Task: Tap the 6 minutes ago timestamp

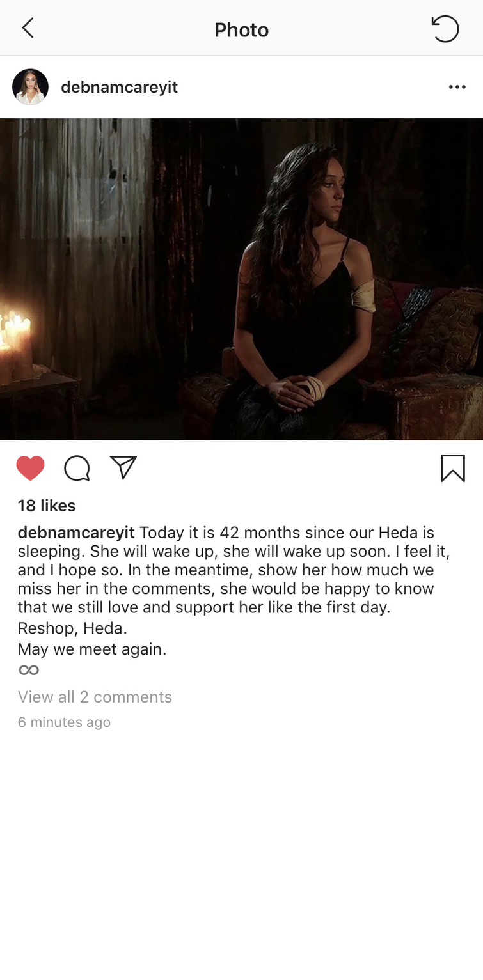Action: point(64,722)
